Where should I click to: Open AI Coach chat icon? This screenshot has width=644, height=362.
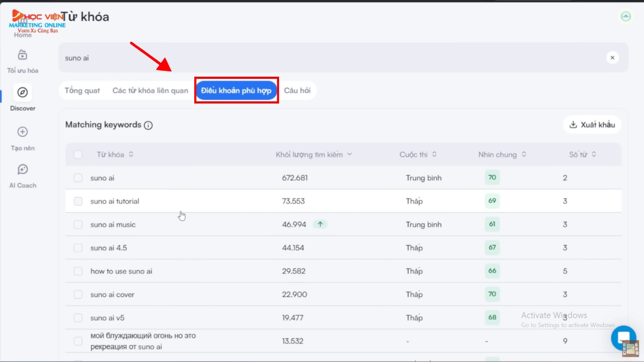[22, 169]
